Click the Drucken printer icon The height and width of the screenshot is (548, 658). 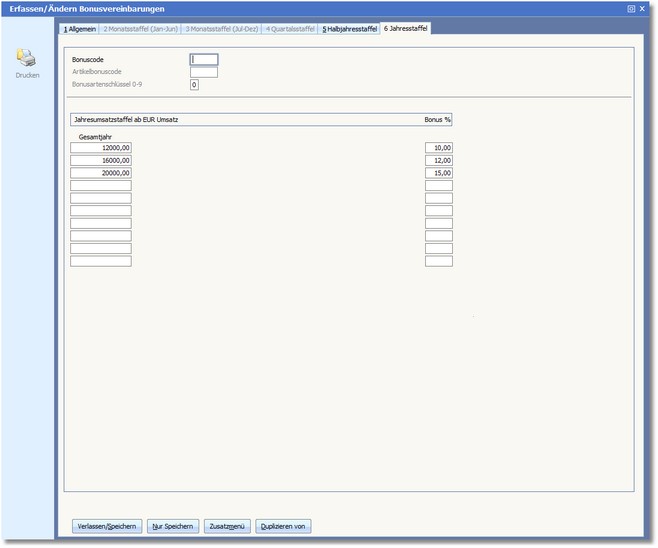click(26, 60)
